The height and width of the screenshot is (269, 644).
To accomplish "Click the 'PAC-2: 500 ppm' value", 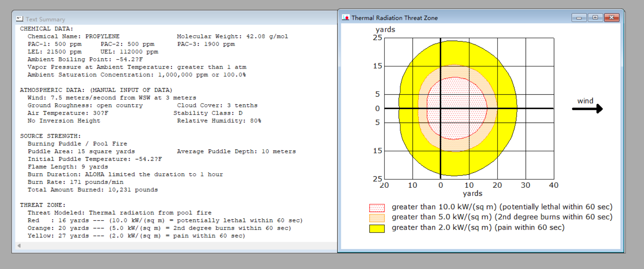I will pyautogui.click(x=127, y=44).
